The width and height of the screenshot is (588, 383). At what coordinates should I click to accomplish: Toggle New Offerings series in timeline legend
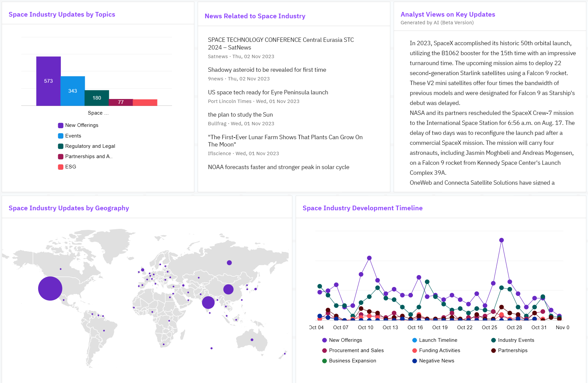[x=342, y=340]
